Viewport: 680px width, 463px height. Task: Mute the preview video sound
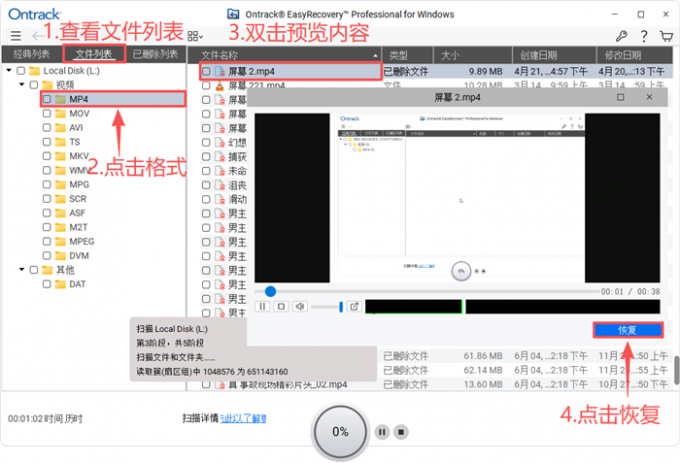point(300,306)
